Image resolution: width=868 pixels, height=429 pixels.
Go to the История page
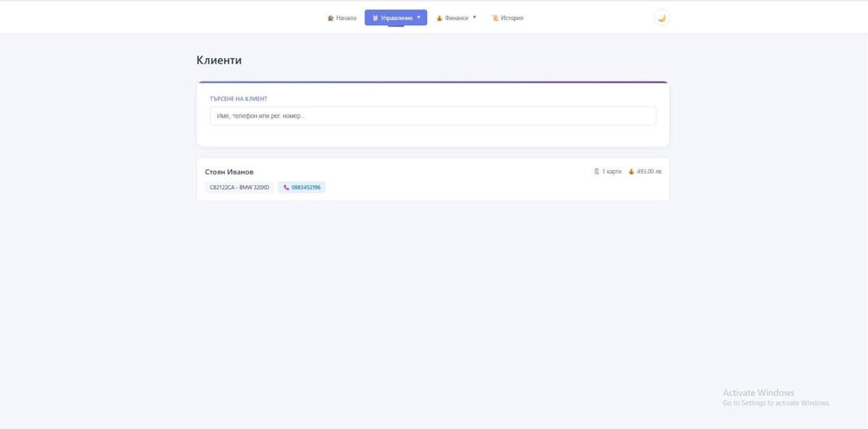tap(508, 17)
